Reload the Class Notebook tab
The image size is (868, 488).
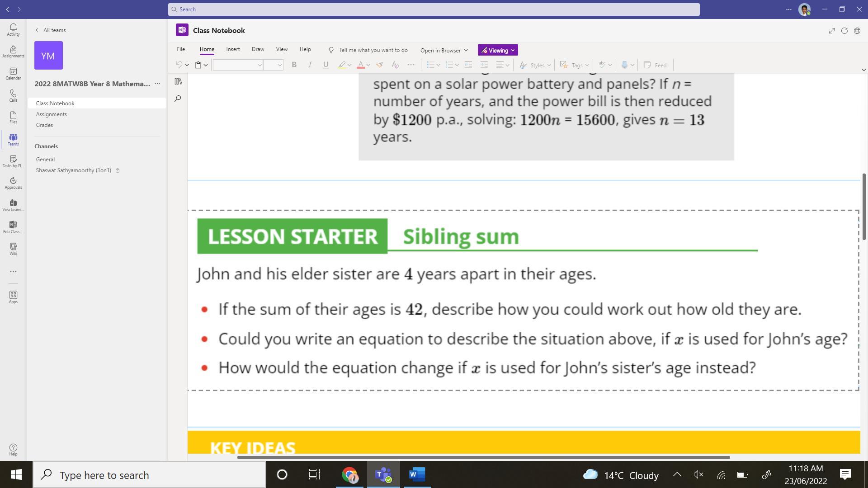[x=844, y=31]
